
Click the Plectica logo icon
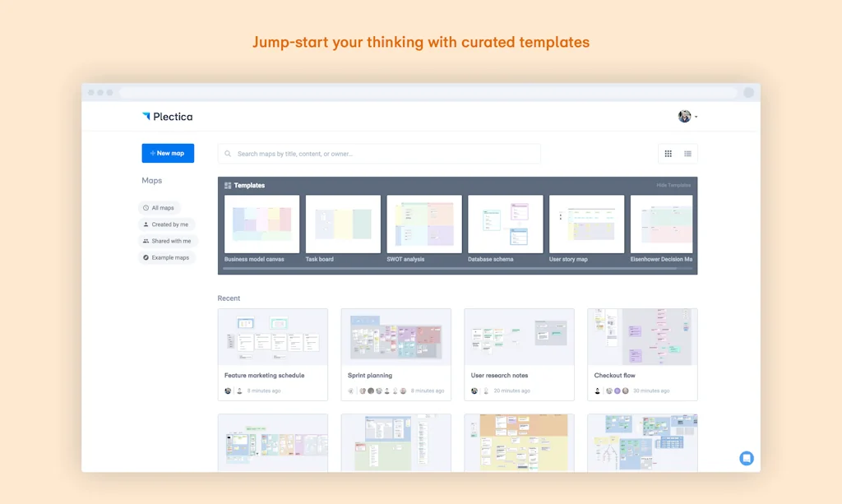tap(146, 117)
